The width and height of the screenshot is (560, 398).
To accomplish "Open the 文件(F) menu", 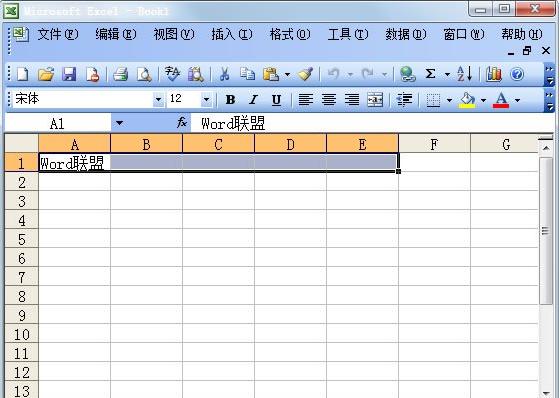I will click(x=58, y=35).
